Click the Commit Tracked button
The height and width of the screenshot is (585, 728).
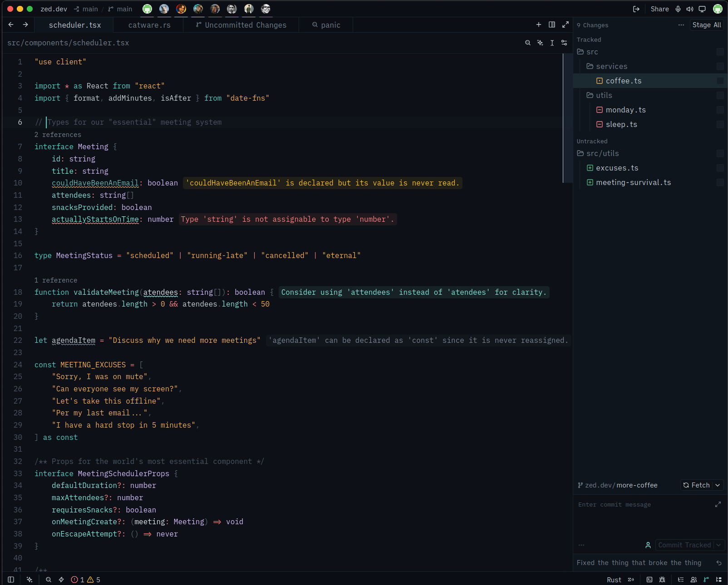[684, 545]
